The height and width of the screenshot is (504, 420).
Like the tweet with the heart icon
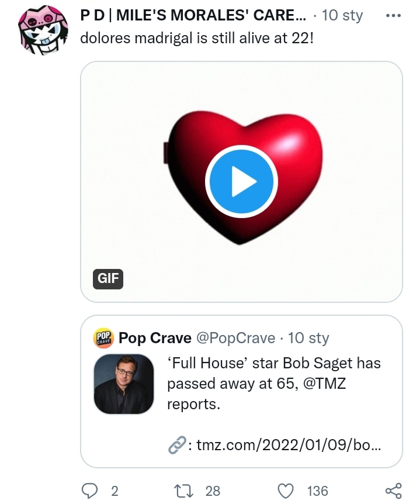pyautogui.click(x=285, y=491)
